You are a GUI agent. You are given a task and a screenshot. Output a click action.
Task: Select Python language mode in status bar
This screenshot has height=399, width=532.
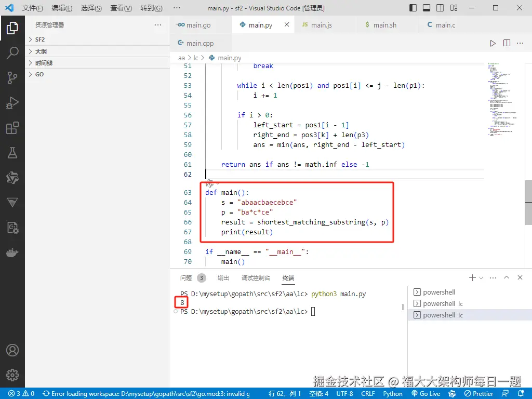point(393,394)
